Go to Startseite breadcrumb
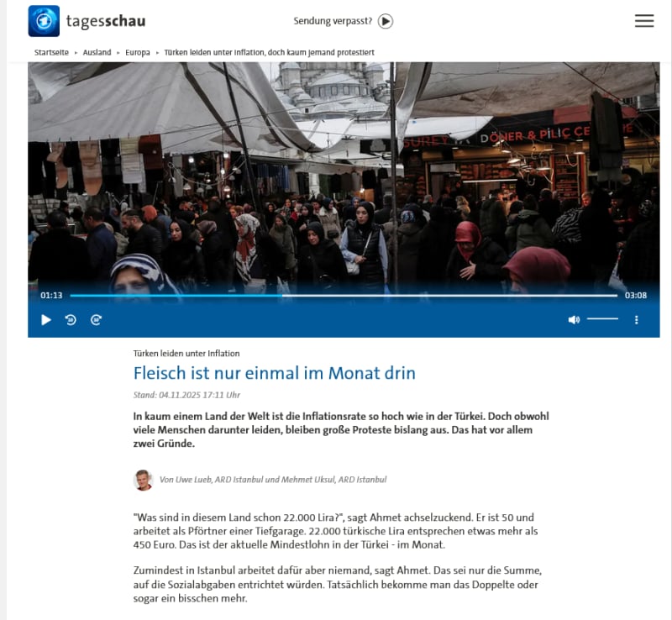 pyautogui.click(x=51, y=52)
